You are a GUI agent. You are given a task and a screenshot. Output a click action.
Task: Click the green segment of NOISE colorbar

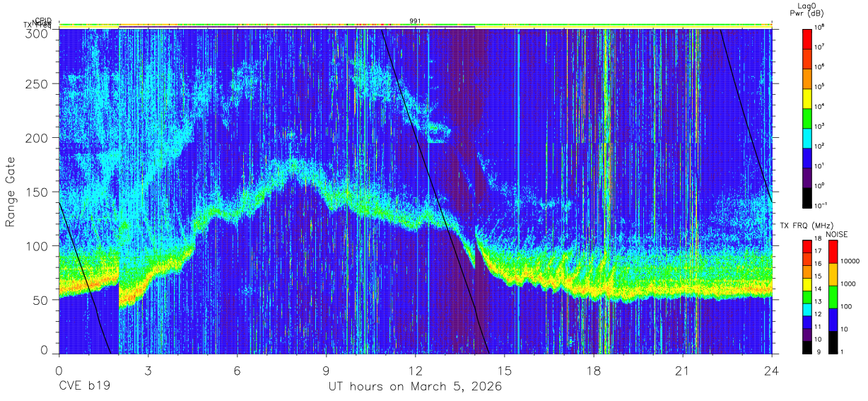(x=832, y=296)
